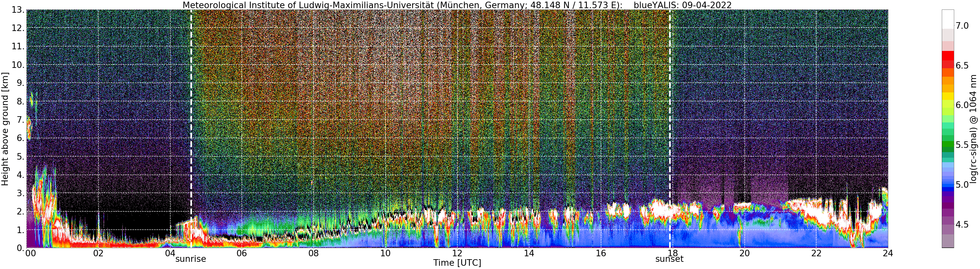Click the '16' time tick label
Viewport: 980px width, 269px height.
(601, 253)
